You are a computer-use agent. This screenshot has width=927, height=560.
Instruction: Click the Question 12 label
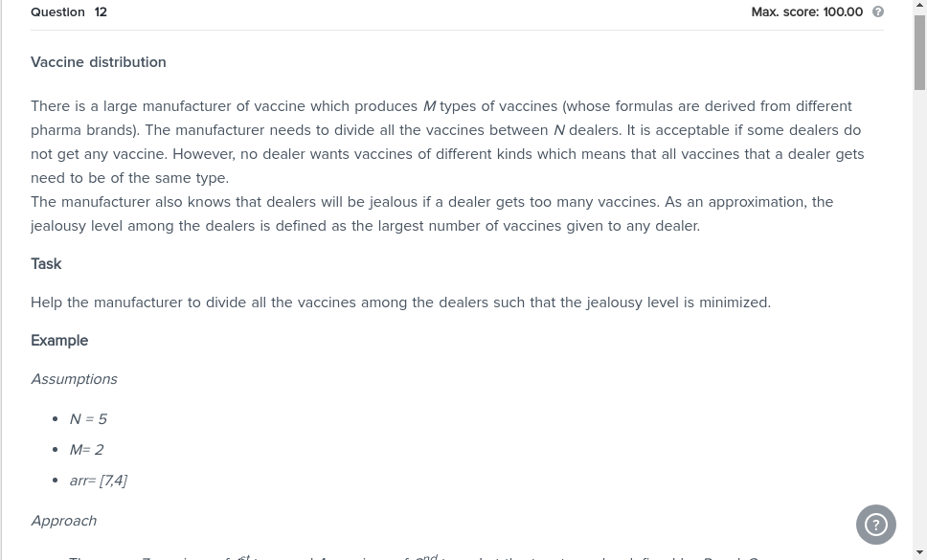coord(69,11)
